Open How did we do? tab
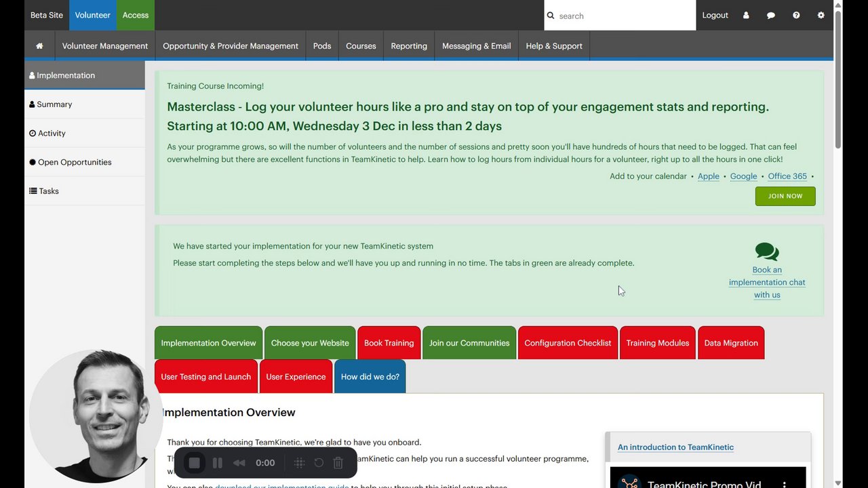The image size is (868, 488). [370, 377]
